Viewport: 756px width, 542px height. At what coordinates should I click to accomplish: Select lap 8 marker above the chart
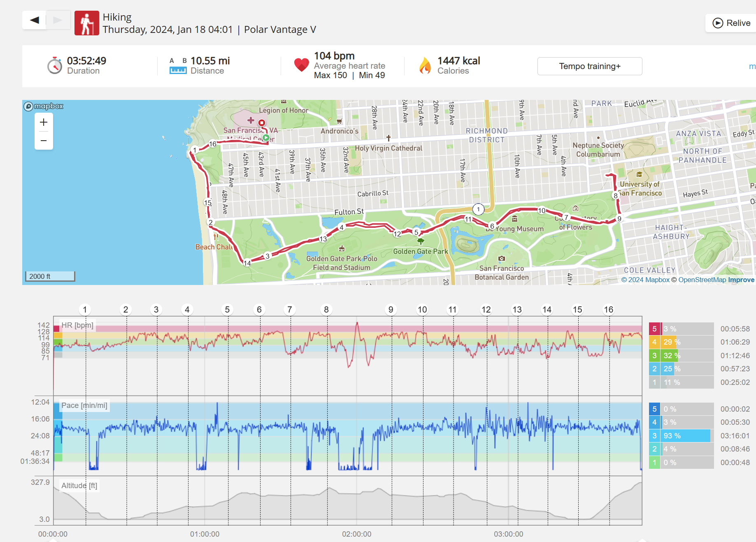[x=326, y=309]
